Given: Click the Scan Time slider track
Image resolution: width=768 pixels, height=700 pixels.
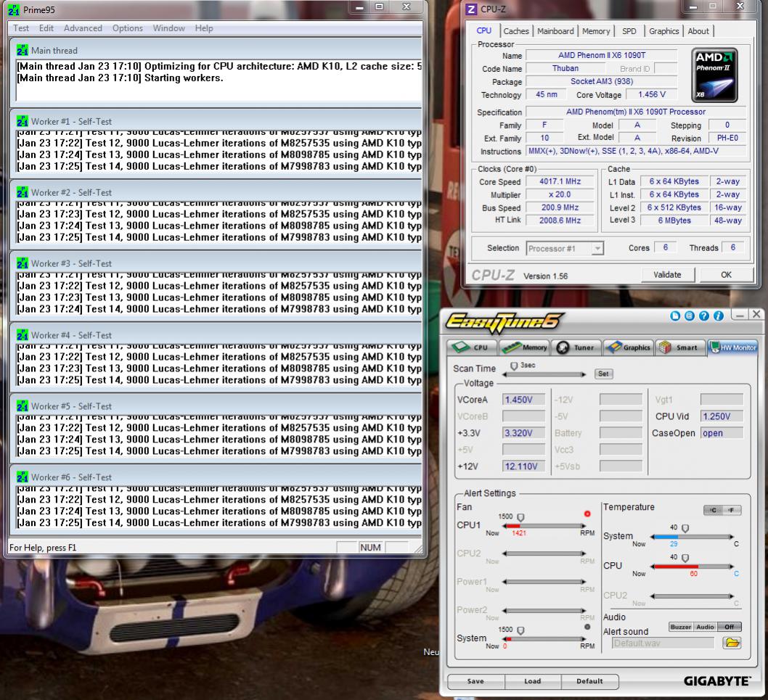Looking at the screenshot, I should pos(544,374).
